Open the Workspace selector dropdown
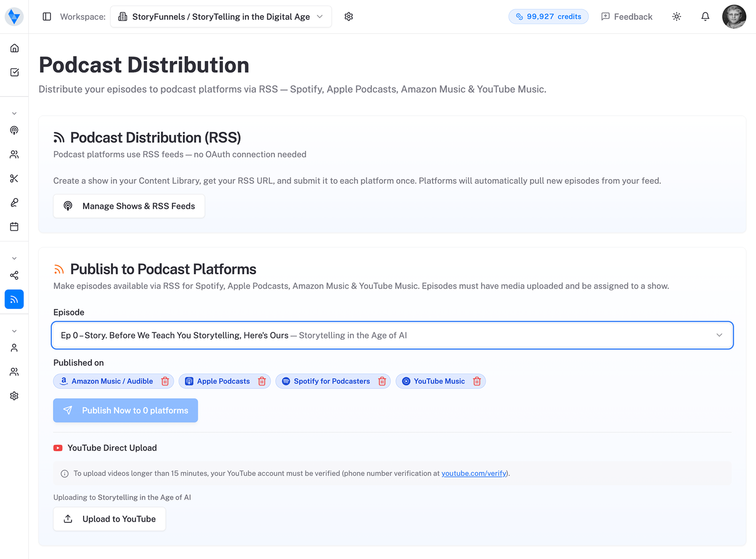This screenshot has width=756, height=559. tap(221, 17)
